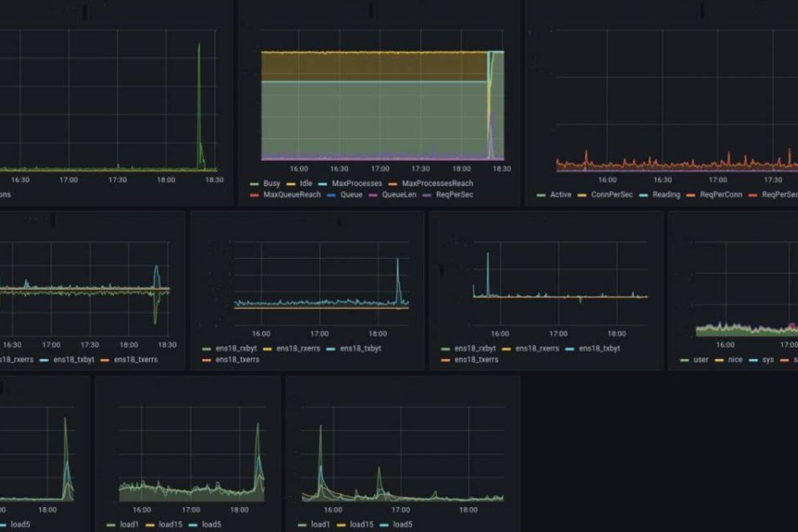798x532 pixels.
Task: Toggle ReqPerSec in the Busy/Idle panel legend
Action: 455,195
